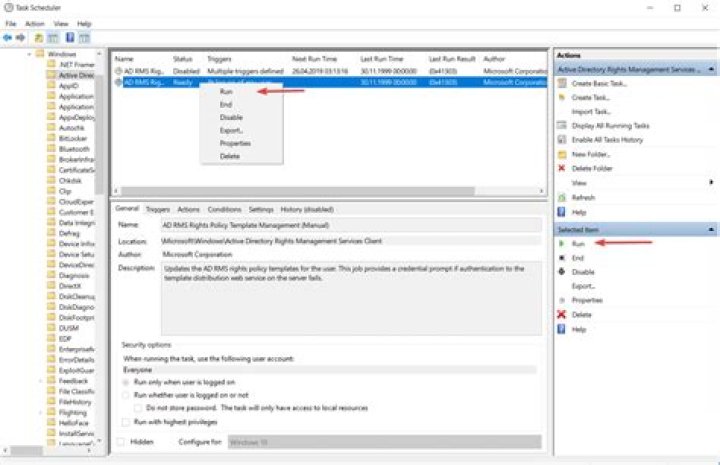Screen dimensions: 720x465
Task: Click the green Run icon under Selected Item
Action: (x=562, y=243)
